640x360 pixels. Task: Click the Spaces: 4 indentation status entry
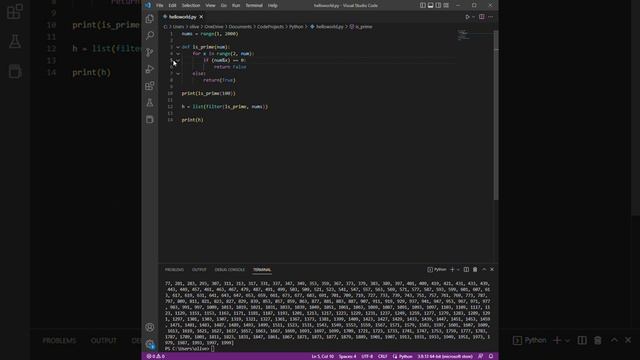pos(347,356)
